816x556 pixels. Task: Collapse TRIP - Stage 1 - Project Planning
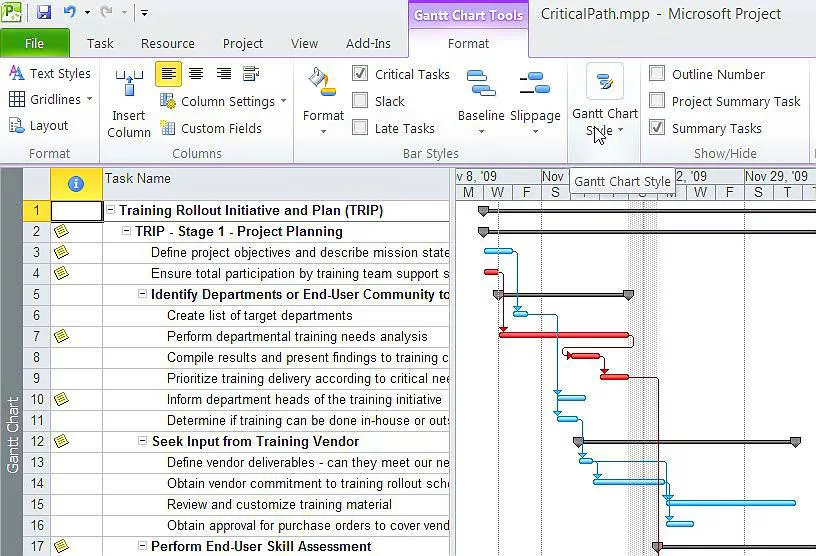tap(126, 231)
